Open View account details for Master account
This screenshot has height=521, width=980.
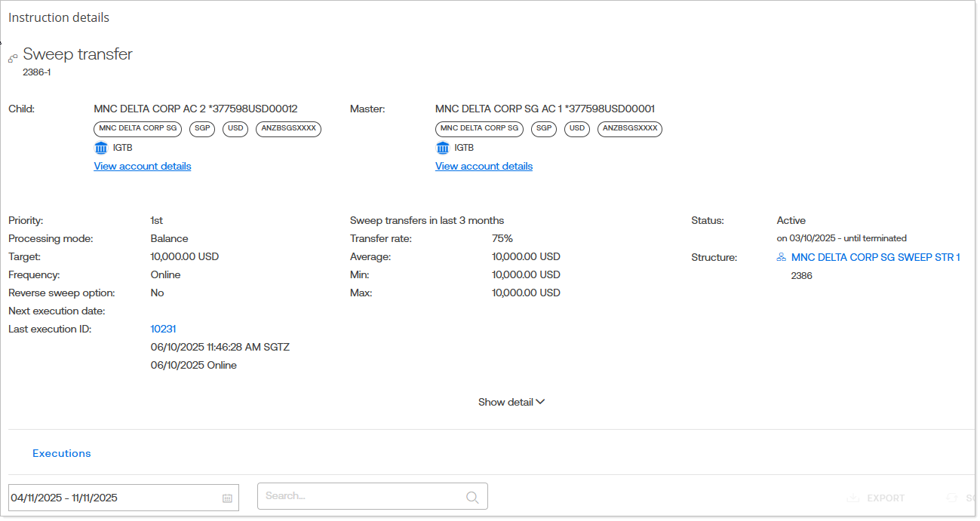tap(484, 167)
